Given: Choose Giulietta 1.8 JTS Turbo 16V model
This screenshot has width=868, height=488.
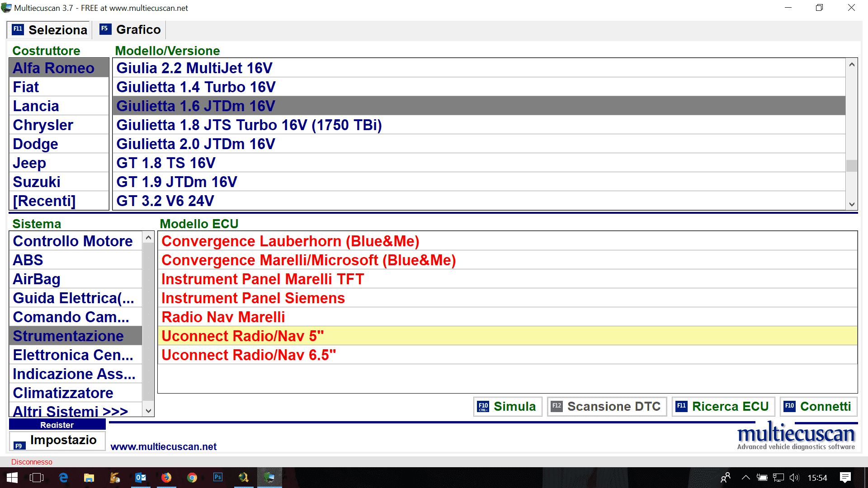Looking at the screenshot, I should click(x=479, y=125).
